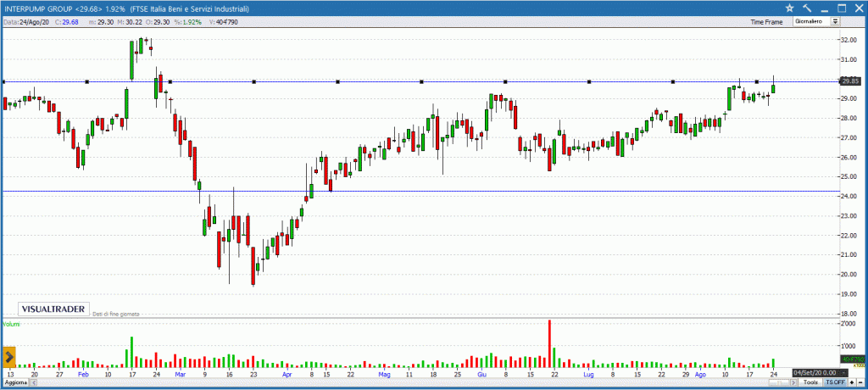Viewport: 868px width, 390px height.
Task: Click the horizontal scrollbar thumb
Action: click(x=779, y=382)
